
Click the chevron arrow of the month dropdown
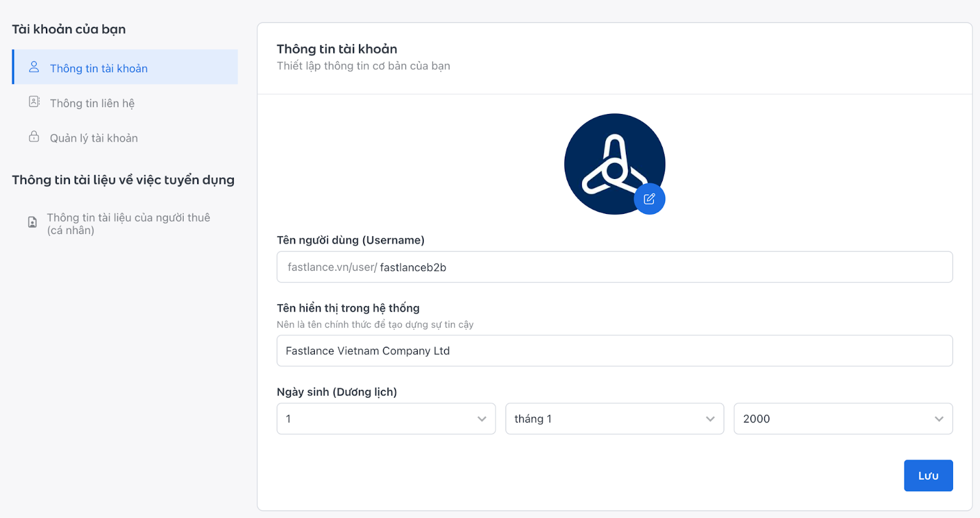pyautogui.click(x=710, y=419)
